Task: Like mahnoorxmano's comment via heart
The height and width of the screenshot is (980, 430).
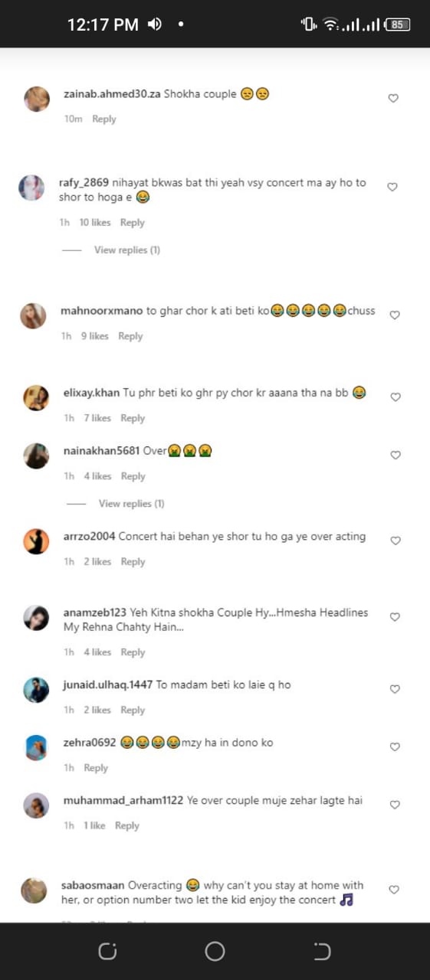Action: pyautogui.click(x=395, y=315)
